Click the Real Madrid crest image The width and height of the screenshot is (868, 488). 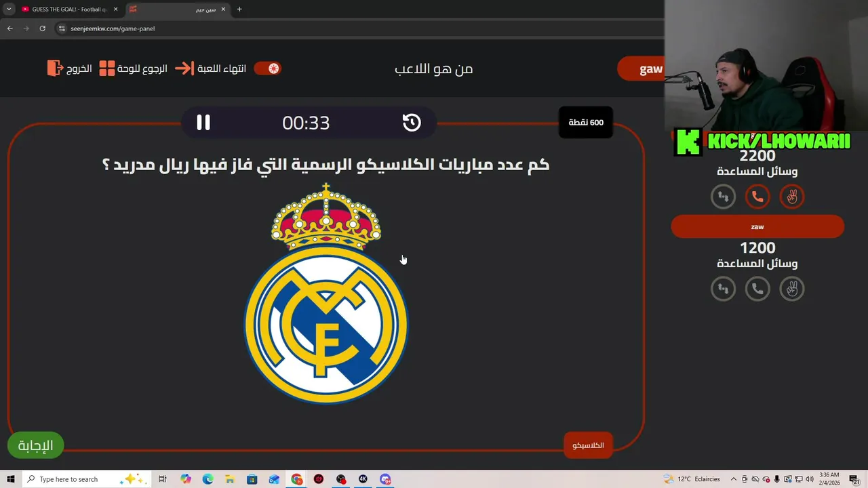pyautogui.click(x=326, y=293)
